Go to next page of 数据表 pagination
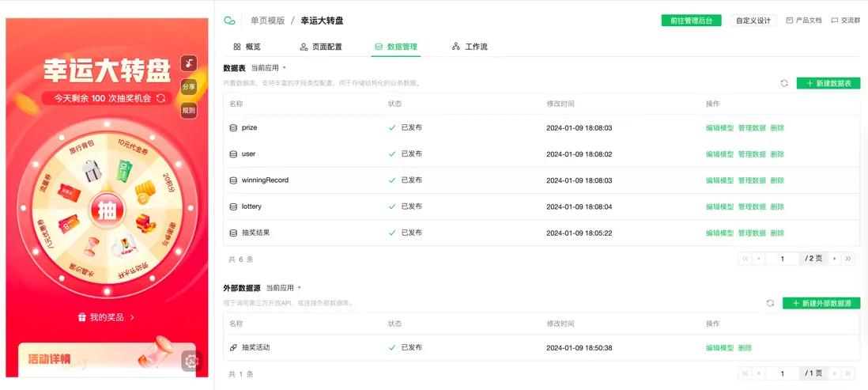Screen dimensions: 868x390 [x=835, y=259]
